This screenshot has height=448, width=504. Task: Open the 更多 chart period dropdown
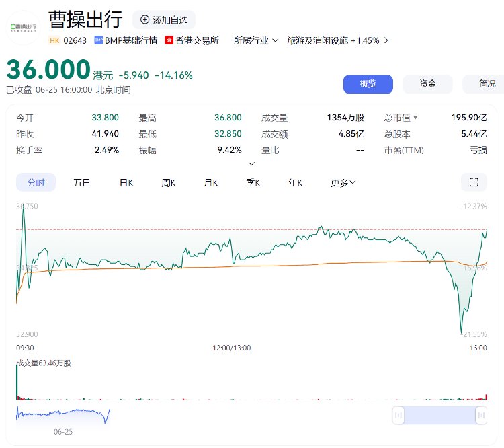pyautogui.click(x=343, y=183)
